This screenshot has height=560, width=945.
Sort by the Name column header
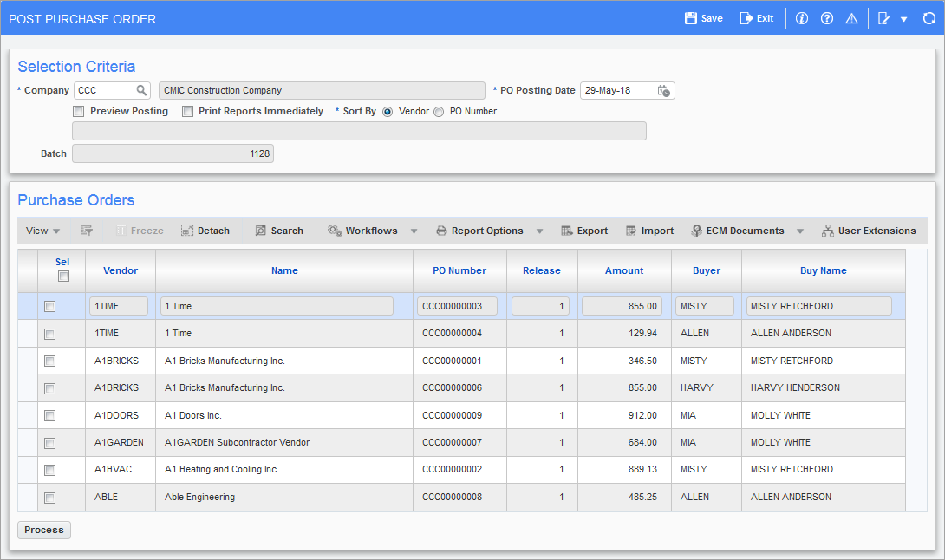click(x=284, y=270)
